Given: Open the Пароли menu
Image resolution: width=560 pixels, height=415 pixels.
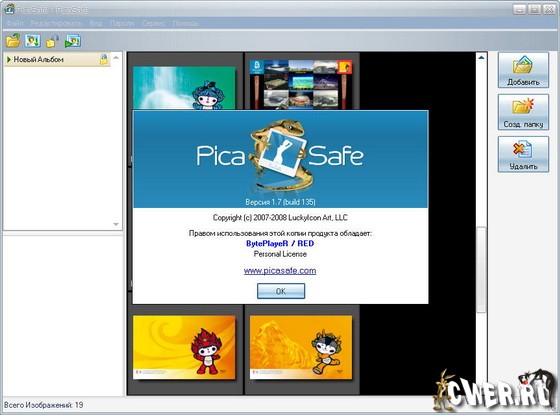Looking at the screenshot, I should tap(122, 24).
